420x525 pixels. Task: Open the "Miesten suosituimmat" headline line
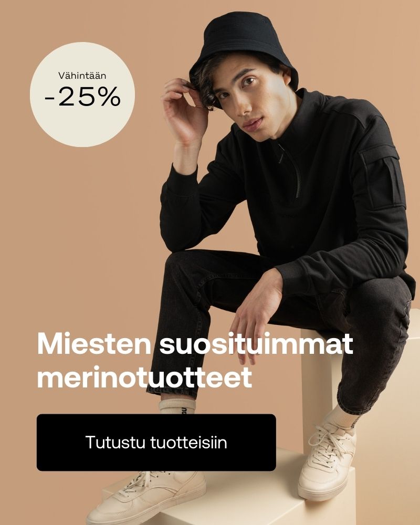pos(195,343)
